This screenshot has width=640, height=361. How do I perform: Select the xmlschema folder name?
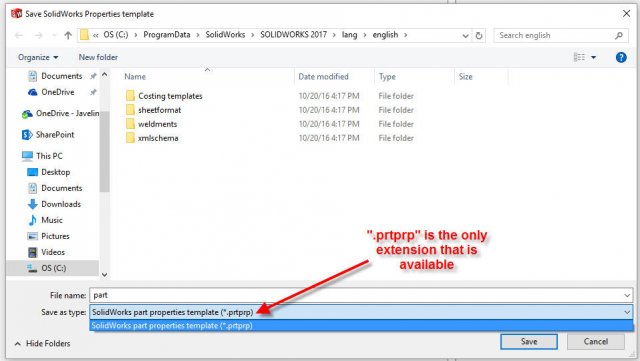[158, 138]
